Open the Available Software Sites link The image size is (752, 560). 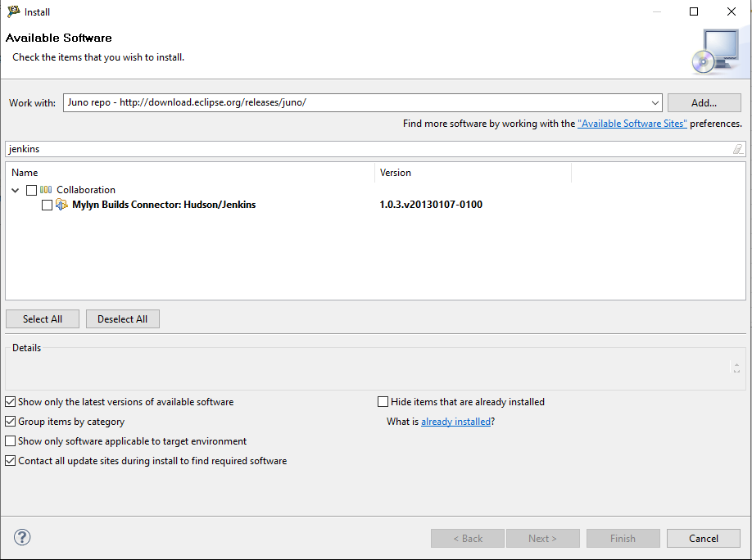[632, 124]
